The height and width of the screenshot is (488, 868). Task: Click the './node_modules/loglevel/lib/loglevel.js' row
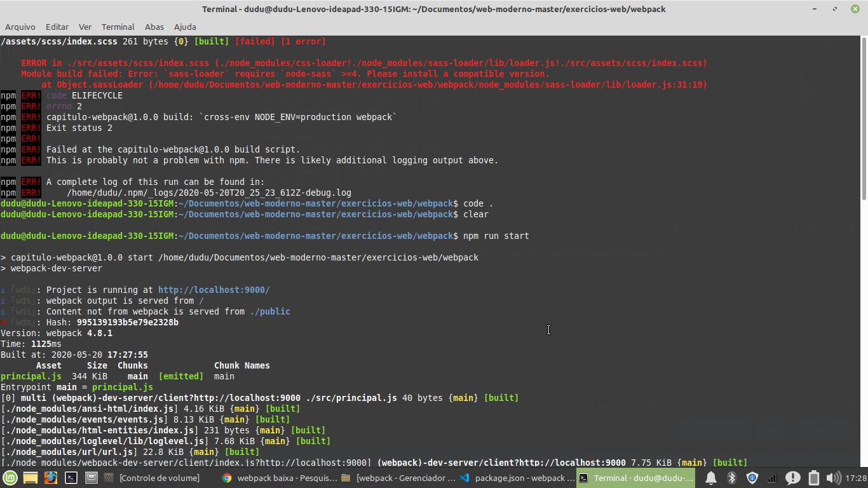165,441
